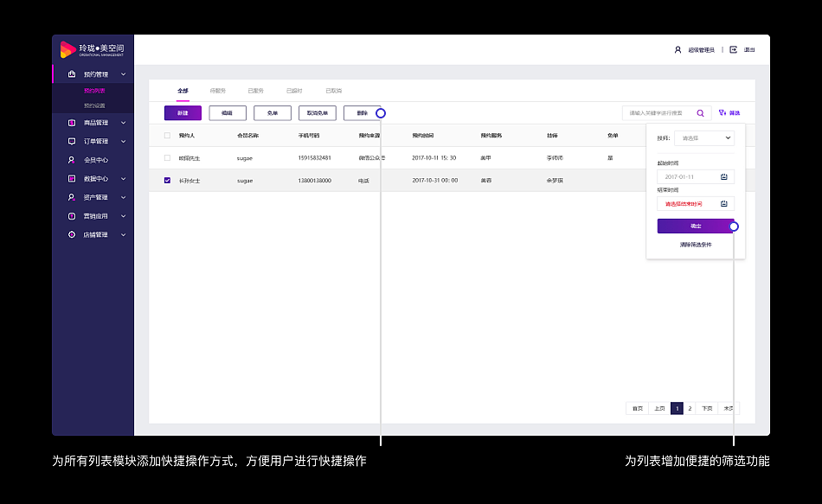Click the 起始时间 field showing 2017-01-11
This screenshot has width=822, height=504.
(696, 177)
